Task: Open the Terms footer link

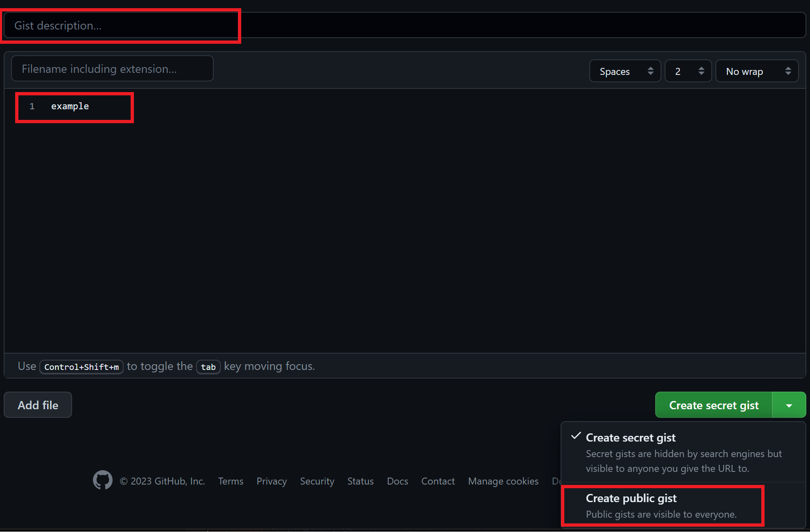Action: click(231, 481)
